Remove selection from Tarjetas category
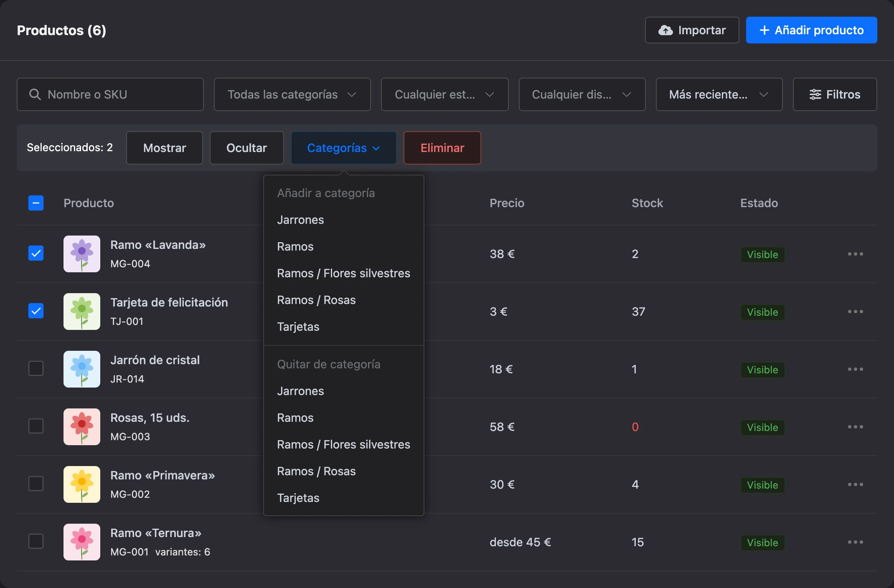The image size is (894, 588). tap(344, 498)
